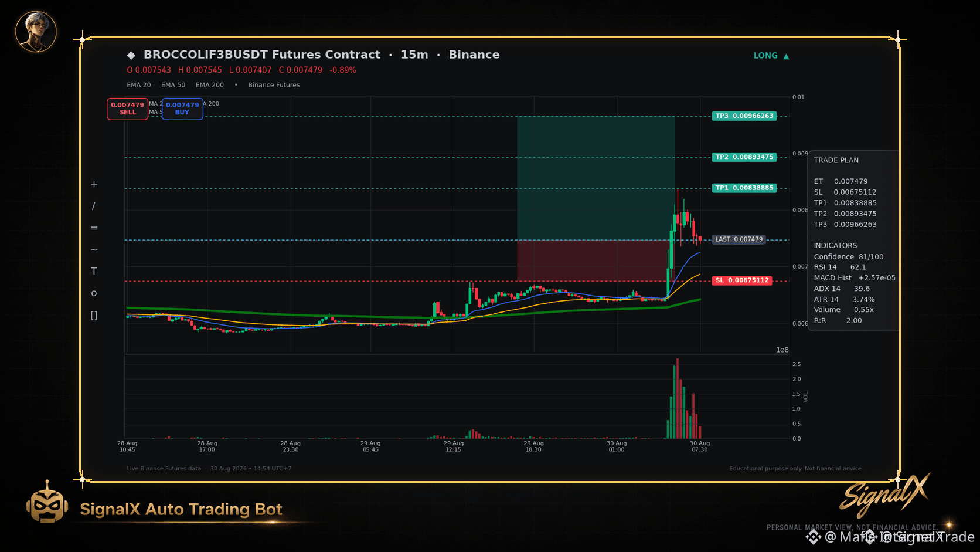
Task: Click the ADX 14 value 39.6
Action: pos(862,289)
